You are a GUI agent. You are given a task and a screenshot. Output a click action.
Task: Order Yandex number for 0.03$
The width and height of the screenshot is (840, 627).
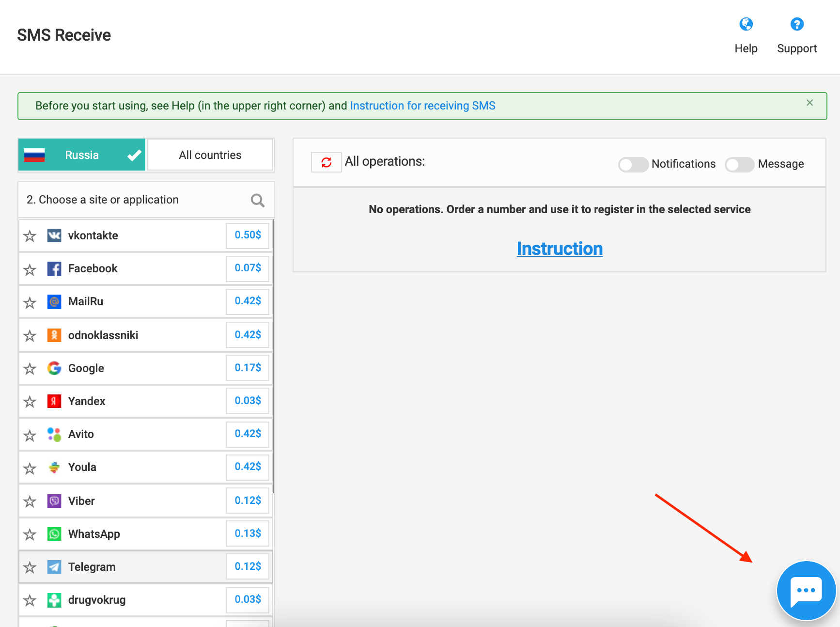[x=248, y=401]
